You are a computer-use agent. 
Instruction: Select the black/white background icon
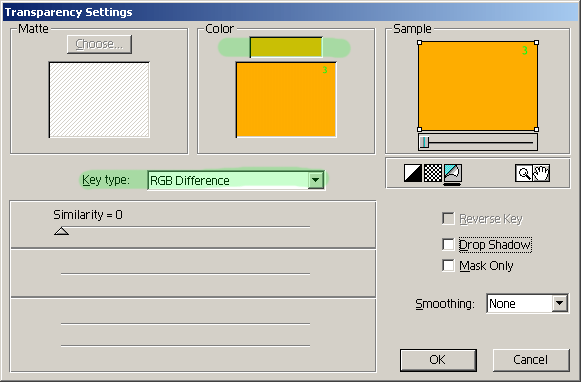click(412, 173)
